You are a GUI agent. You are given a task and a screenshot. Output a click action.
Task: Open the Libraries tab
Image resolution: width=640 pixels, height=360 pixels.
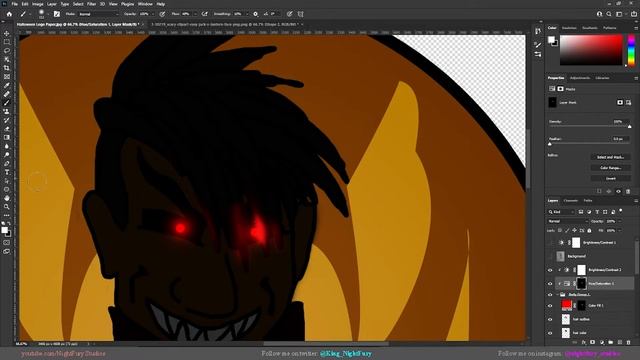click(x=602, y=78)
